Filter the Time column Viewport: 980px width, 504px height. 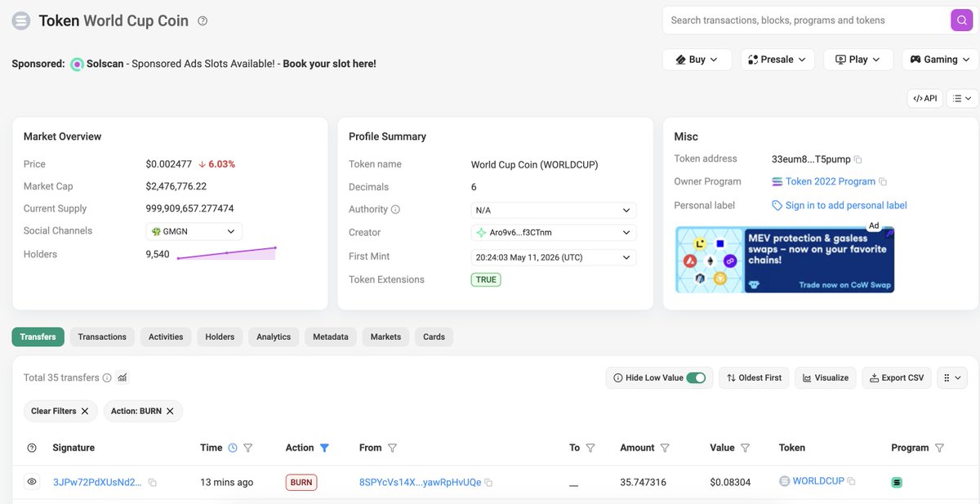(x=248, y=448)
